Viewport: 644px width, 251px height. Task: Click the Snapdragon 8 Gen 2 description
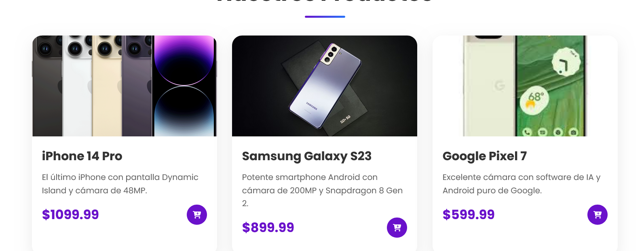tap(322, 190)
